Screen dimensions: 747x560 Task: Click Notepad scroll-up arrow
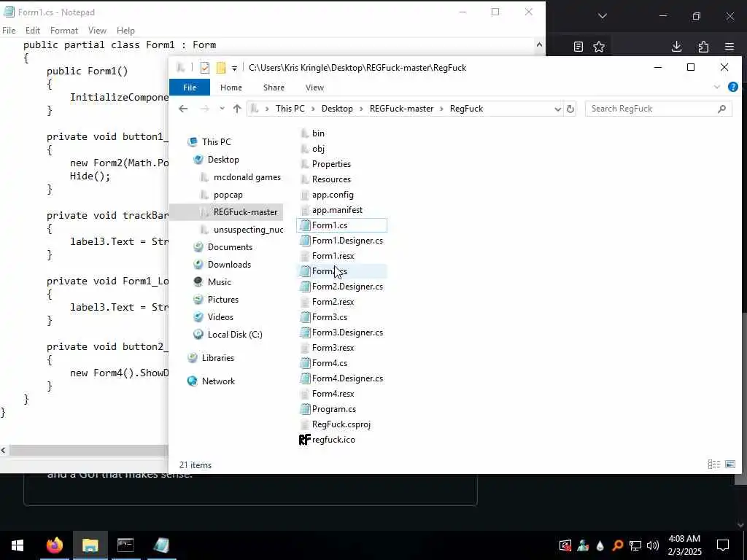tap(539, 44)
